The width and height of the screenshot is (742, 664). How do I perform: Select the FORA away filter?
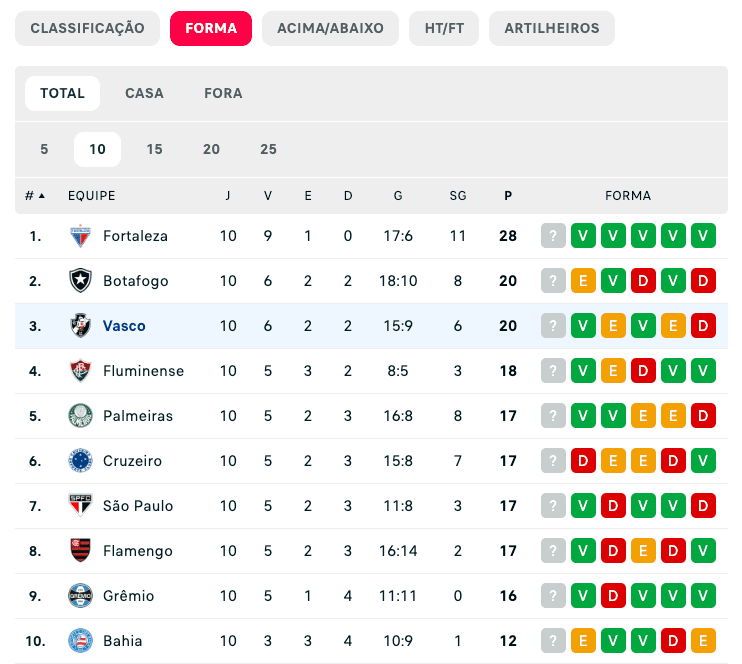click(x=223, y=93)
